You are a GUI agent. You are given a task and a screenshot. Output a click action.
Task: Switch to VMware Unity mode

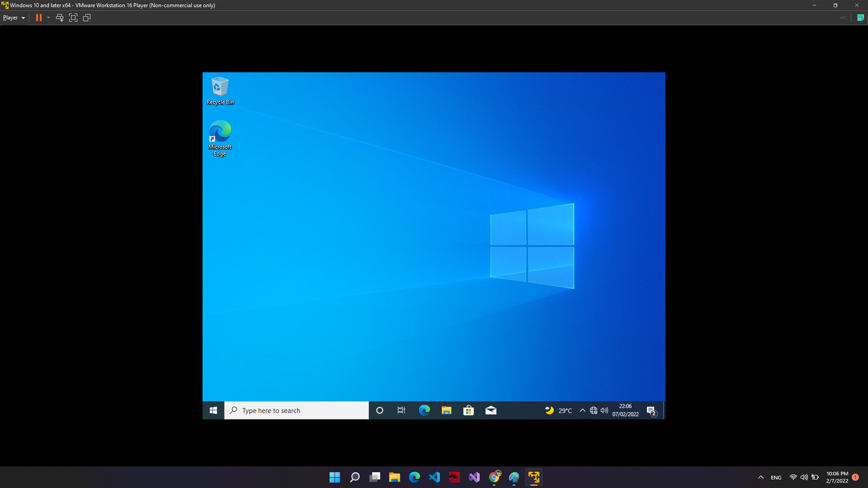coord(87,17)
